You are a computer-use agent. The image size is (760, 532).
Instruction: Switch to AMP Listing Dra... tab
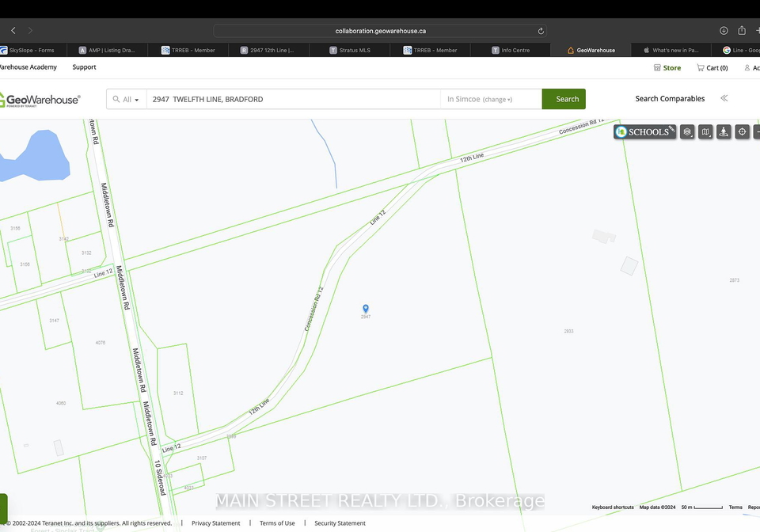[x=107, y=50]
